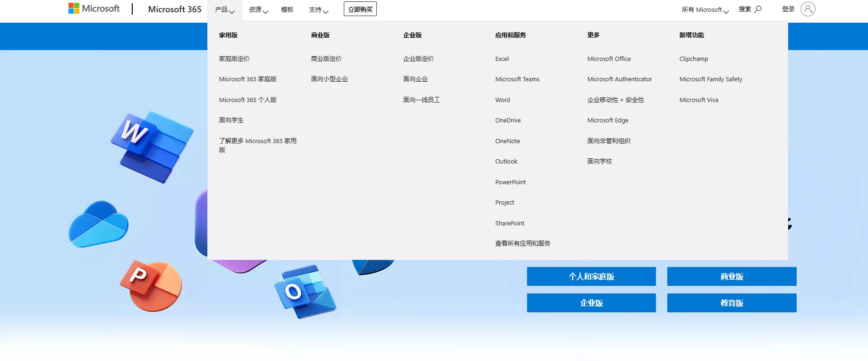
Task: Click the 新增功能 column heading
Action: [692, 35]
